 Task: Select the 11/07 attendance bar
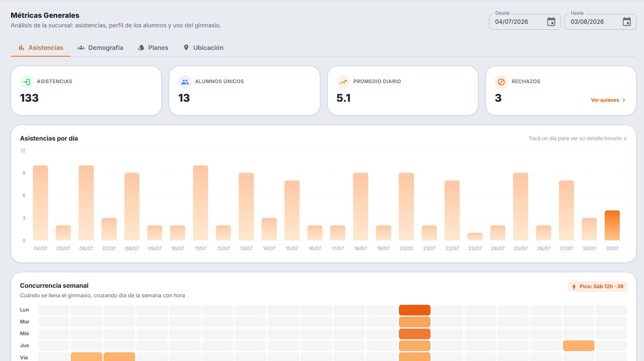click(x=200, y=203)
